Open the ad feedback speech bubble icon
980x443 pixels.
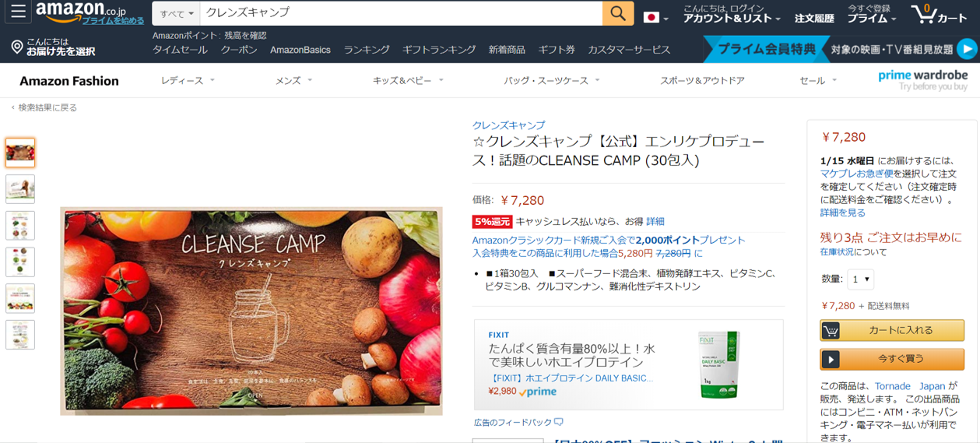click(x=558, y=422)
